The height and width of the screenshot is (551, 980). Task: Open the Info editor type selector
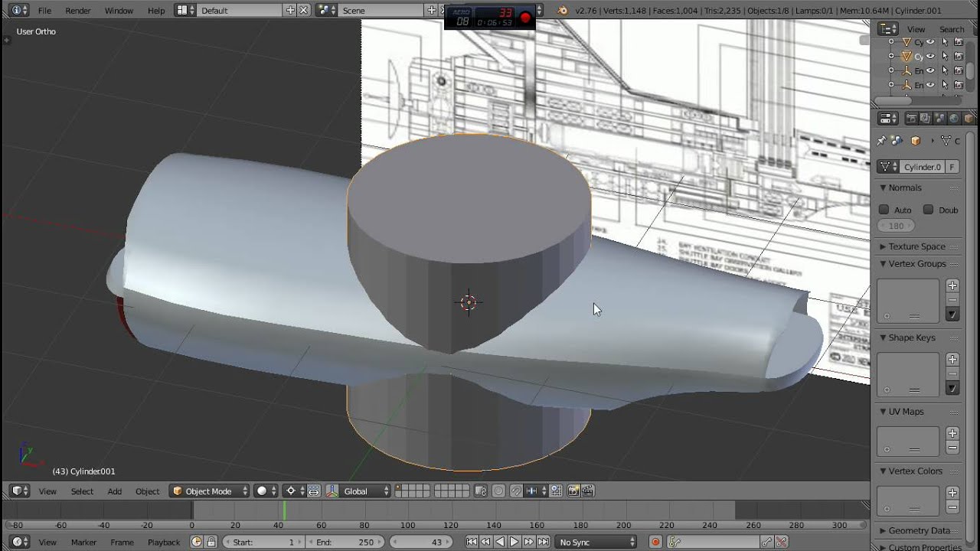tap(21, 11)
